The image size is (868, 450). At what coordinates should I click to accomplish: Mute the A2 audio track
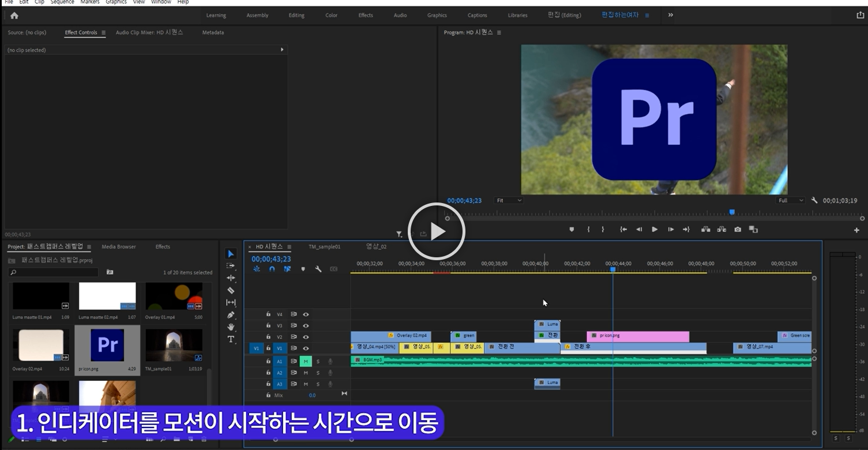point(306,373)
